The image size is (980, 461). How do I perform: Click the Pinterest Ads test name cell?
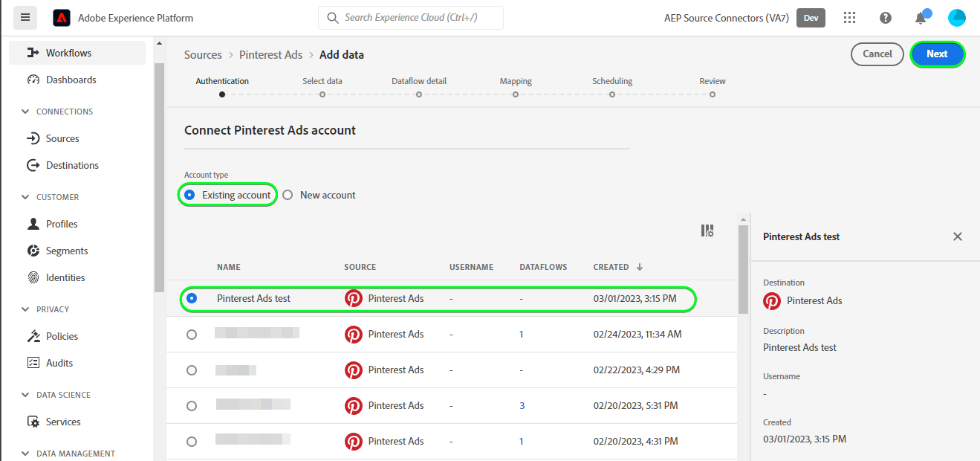tap(254, 298)
